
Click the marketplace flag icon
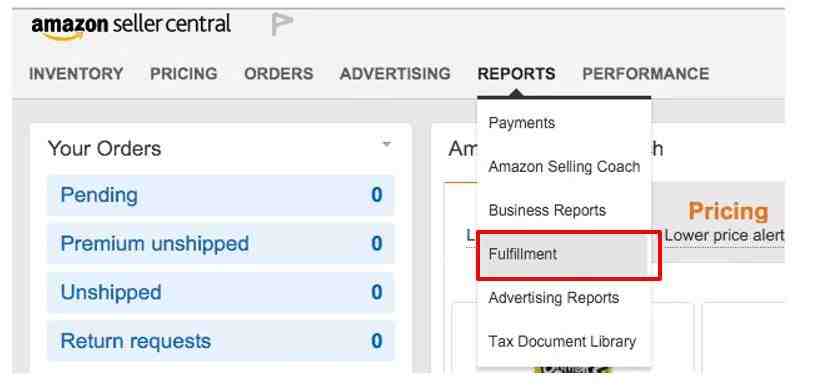coord(282,25)
